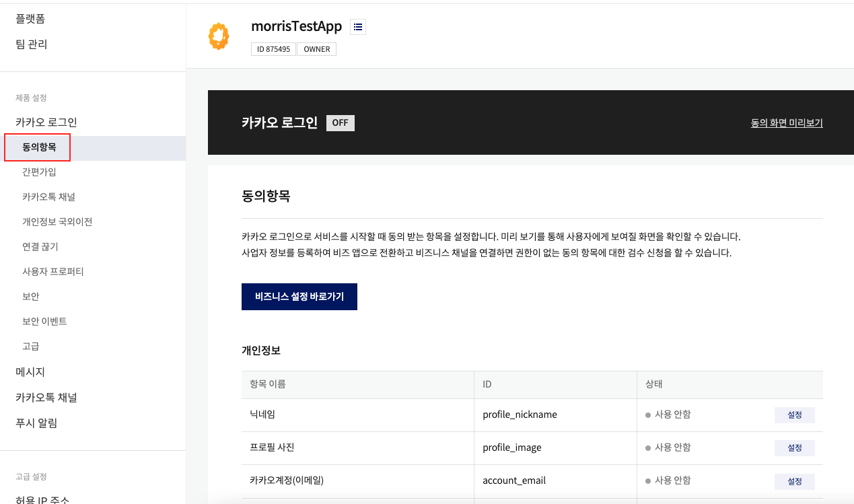The height and width of the screenshot is (504, 854).
Task: Toggle the 카카오 로그인 OFF status badge
Action: tap(340, 122)
